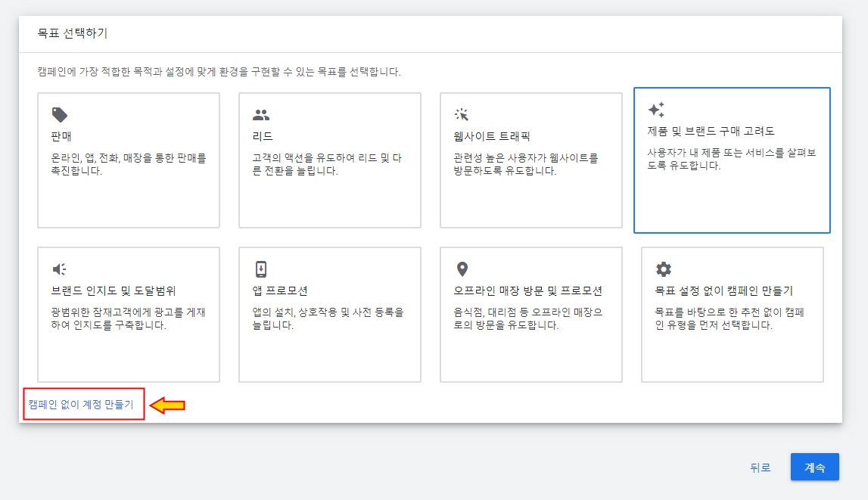Click description under 브랜드 인지도 및 도달범위
868x500 pixels.
pyautogui.click(x=129, y=318)
